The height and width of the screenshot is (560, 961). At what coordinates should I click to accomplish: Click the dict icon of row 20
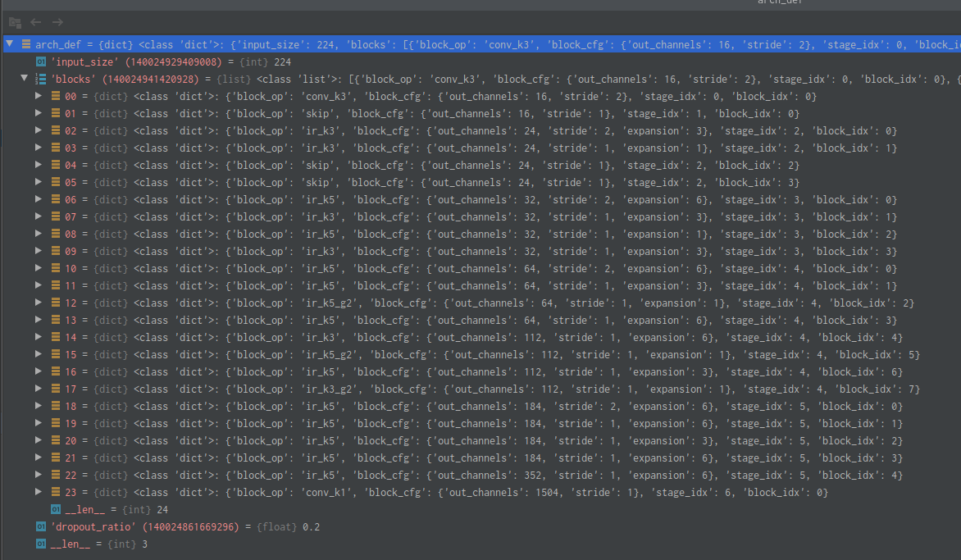coord(55,440)
